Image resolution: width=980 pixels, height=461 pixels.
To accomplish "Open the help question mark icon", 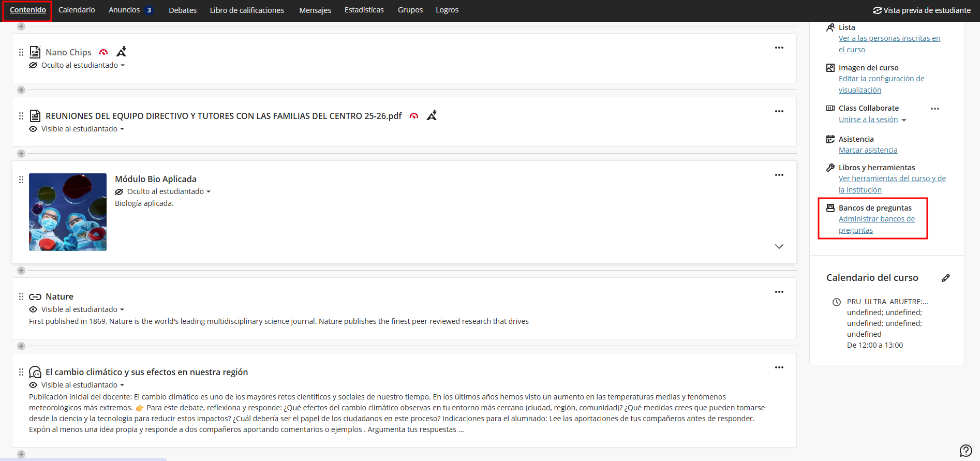I will click(x=966, y=451).
